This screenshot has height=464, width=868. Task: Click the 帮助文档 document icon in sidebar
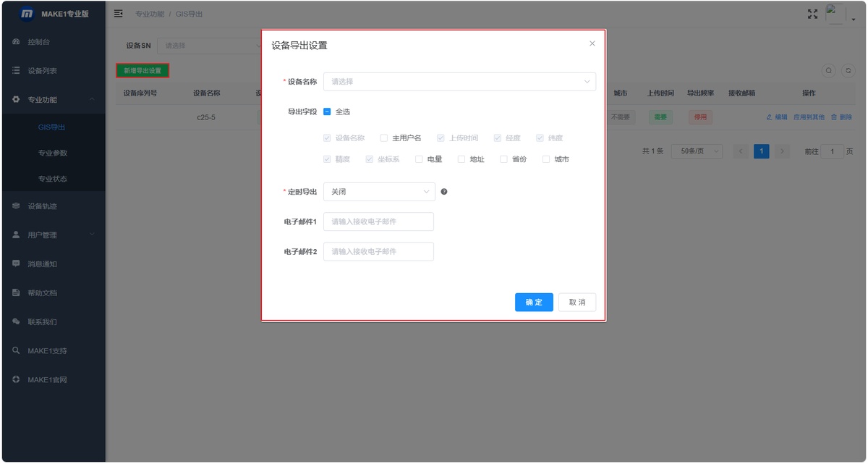point(16,293)
